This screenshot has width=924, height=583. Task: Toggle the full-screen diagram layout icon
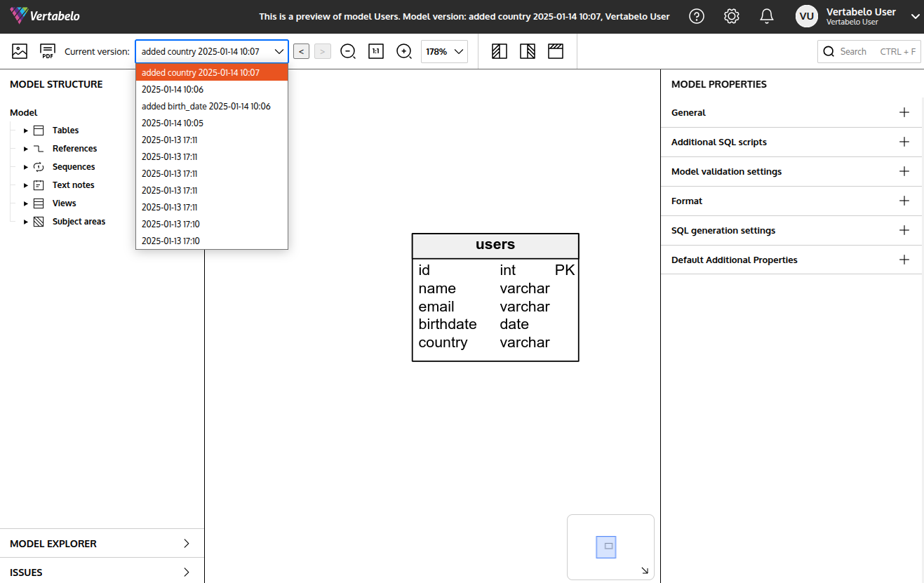point(556,51)
